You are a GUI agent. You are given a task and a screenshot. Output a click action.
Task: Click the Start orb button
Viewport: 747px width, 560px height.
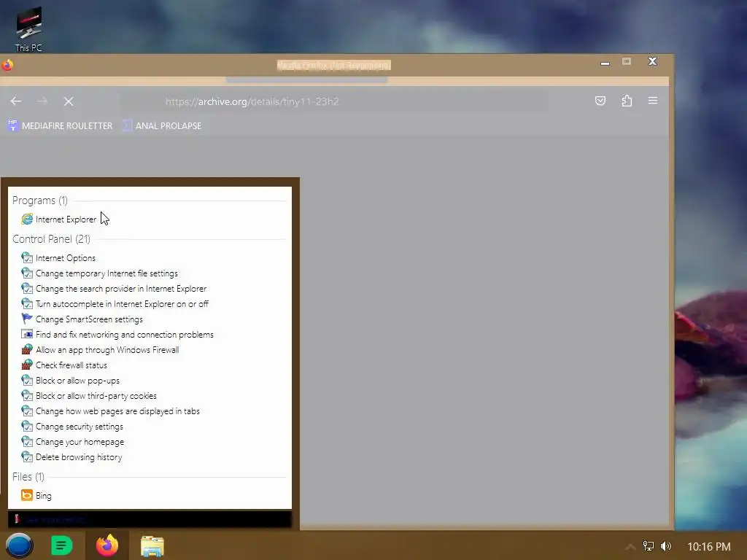coord(19,545)
